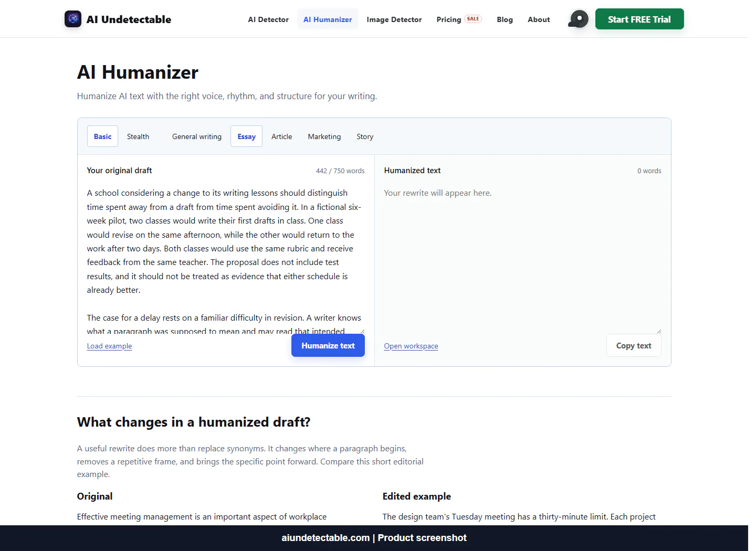
Task: Click the Copy text button
Action: click(634, 345)
